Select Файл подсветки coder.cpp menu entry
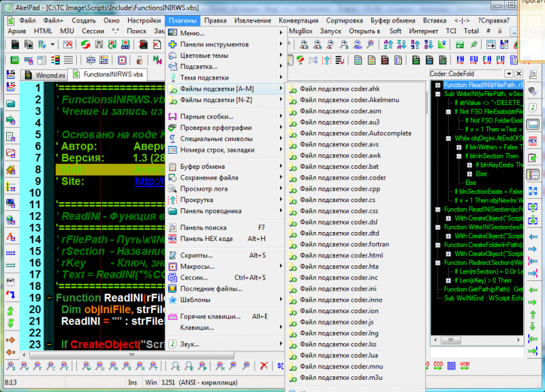 click(x=339, y=189)
